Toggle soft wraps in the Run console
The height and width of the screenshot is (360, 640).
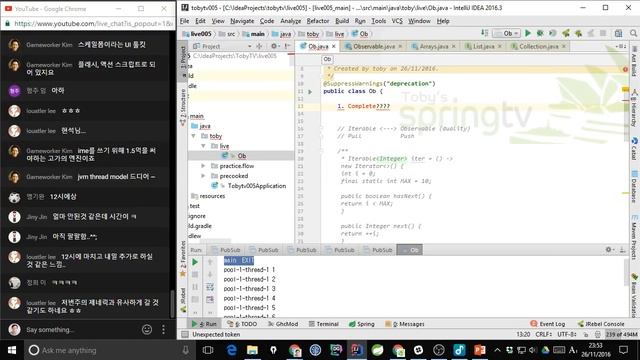(210, 287)
